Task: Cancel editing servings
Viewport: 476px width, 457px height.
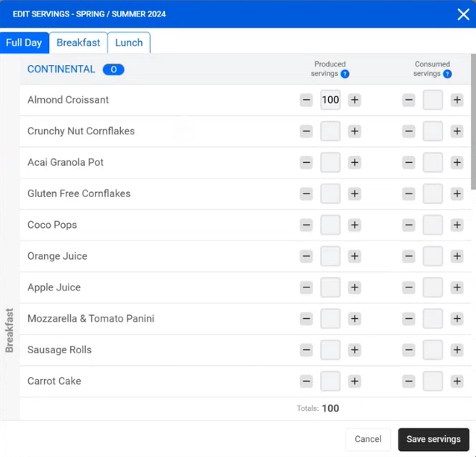Action: coord(368,439)
